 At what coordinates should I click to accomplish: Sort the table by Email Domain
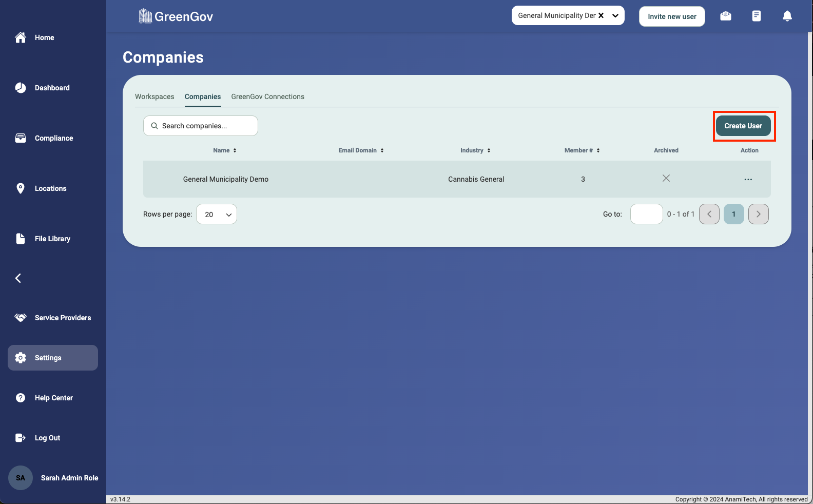(361, 150)
